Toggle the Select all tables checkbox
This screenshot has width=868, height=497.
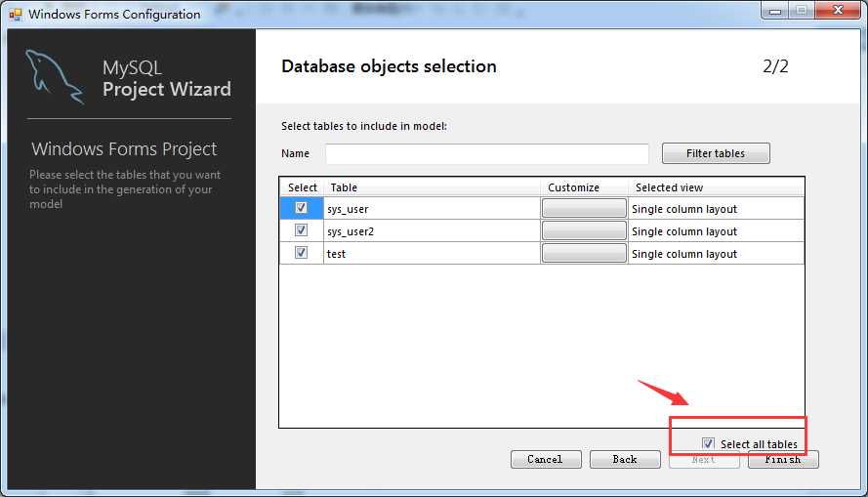[708, 443]
